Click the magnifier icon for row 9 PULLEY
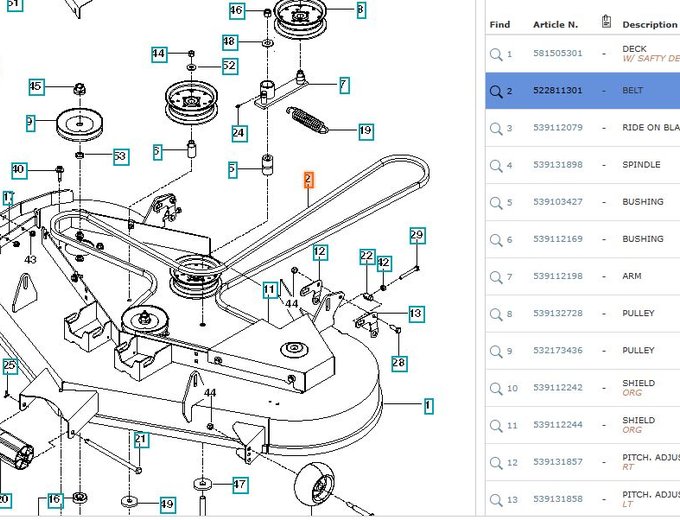The width and height of the screenshot is (680, 520). coord(496,351)
